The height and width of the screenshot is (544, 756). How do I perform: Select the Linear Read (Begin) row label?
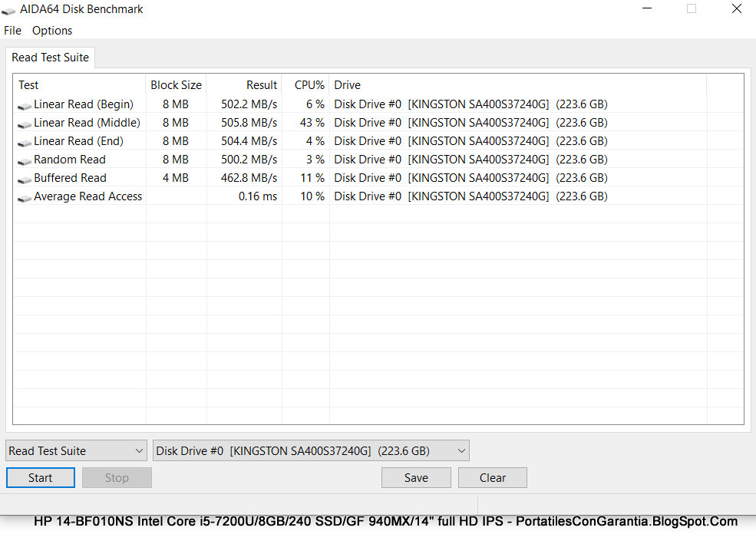84,104
